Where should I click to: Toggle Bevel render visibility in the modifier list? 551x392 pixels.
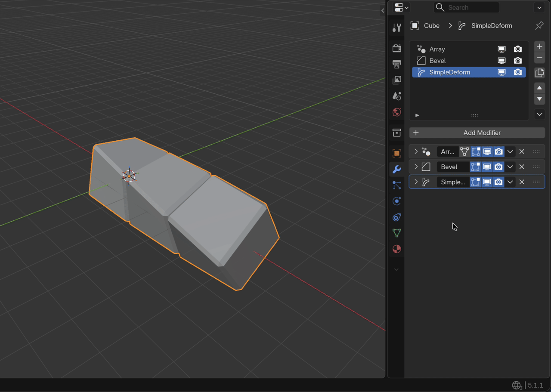click(518, 61)
